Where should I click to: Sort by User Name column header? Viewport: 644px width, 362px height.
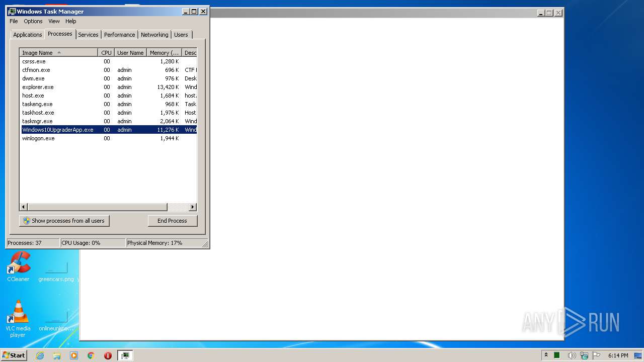coord(130,53)
